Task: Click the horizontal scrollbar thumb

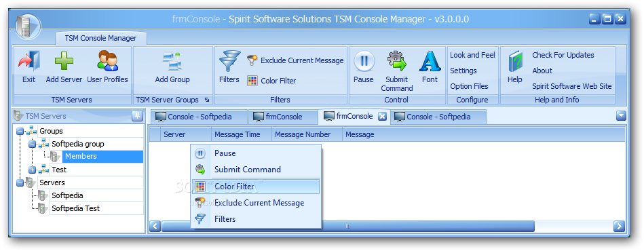Action: 348,226
